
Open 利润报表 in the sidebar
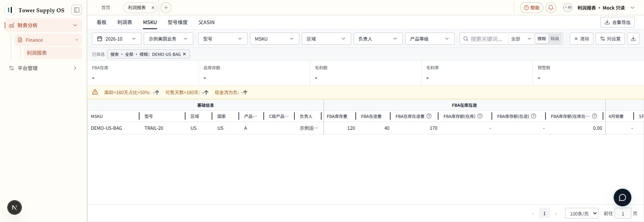point(53,53)
